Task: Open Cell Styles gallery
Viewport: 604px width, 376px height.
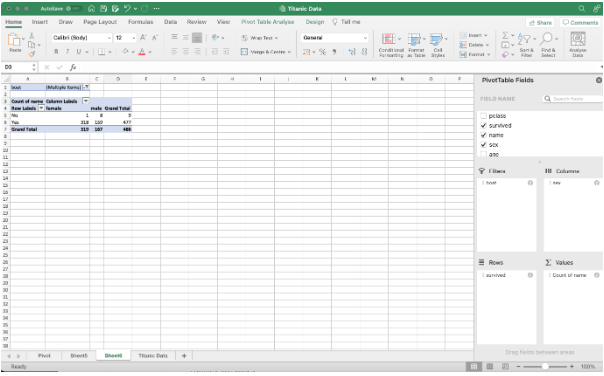Action: pos(438,45)
